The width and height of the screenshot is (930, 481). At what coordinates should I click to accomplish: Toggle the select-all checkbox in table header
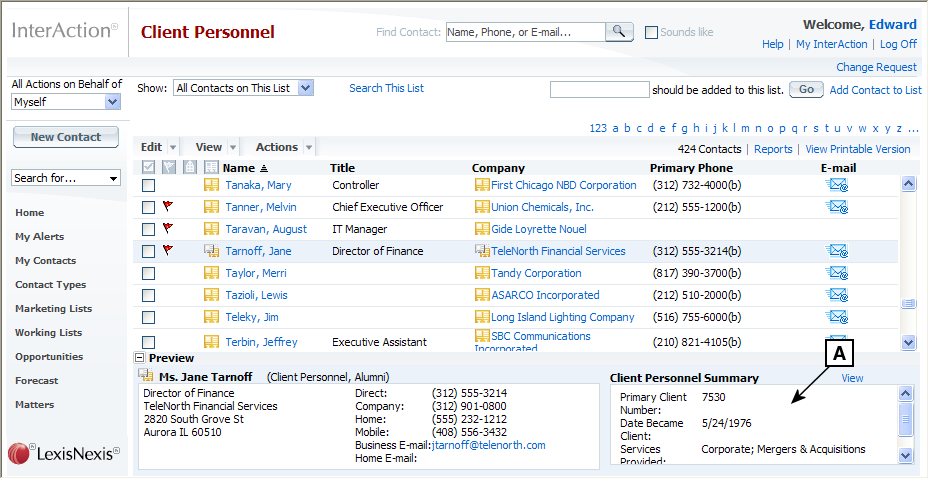tap(148, 168)
